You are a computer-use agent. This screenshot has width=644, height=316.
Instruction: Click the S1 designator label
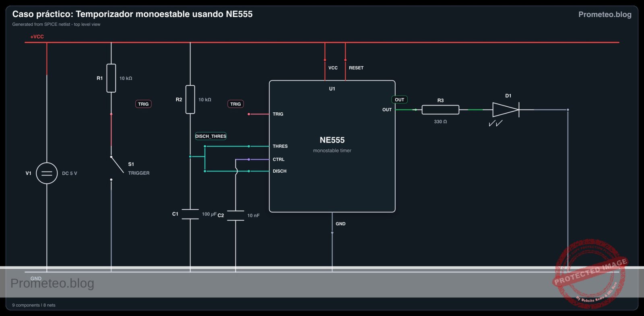(x=131, y=164)
